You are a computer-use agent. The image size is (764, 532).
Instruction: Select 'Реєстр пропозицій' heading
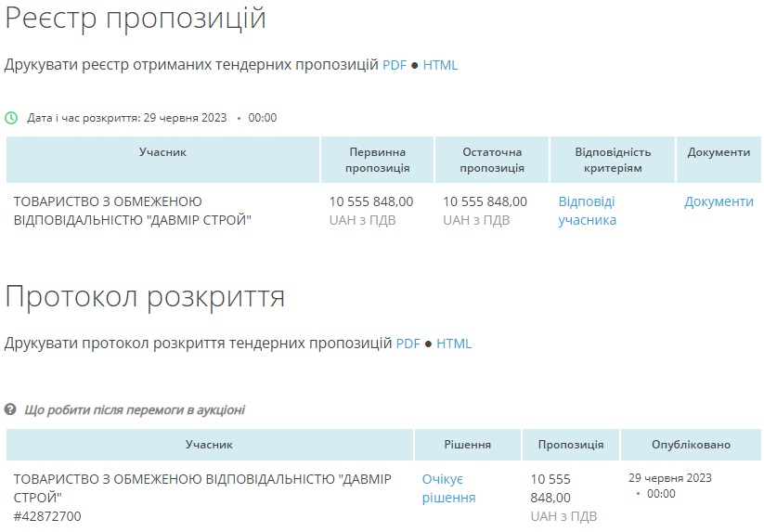136,19
